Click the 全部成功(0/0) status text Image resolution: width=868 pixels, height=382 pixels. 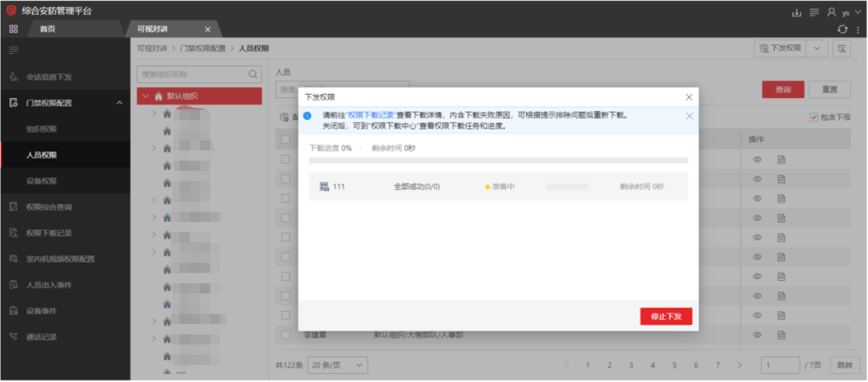point(417,187)
